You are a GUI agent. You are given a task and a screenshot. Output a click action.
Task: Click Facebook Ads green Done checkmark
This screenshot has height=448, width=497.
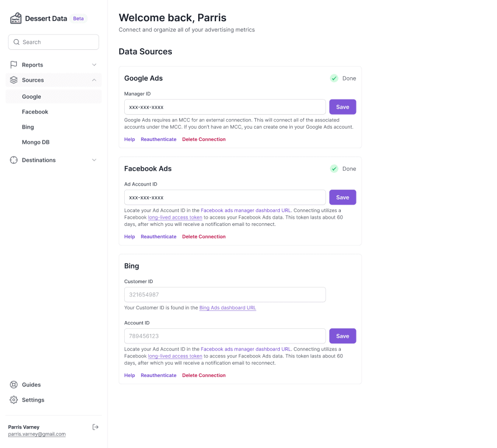pyautogui.click(x=334, y=168)
